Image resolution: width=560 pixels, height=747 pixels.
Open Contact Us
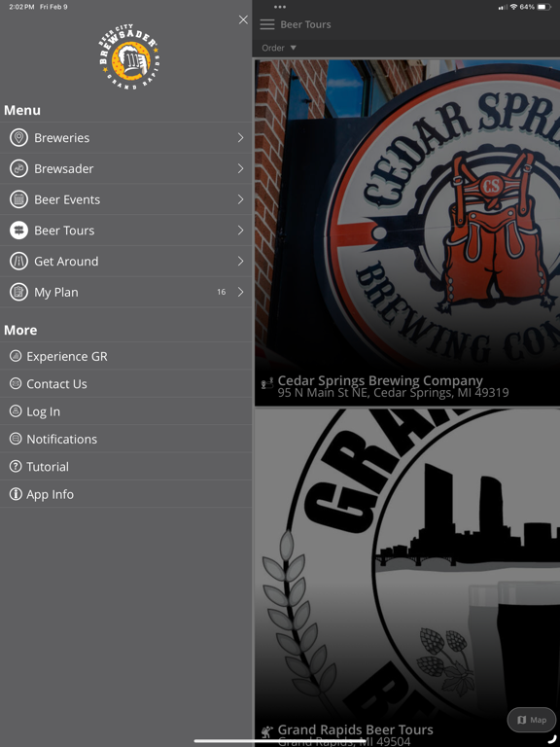point(125,383)
